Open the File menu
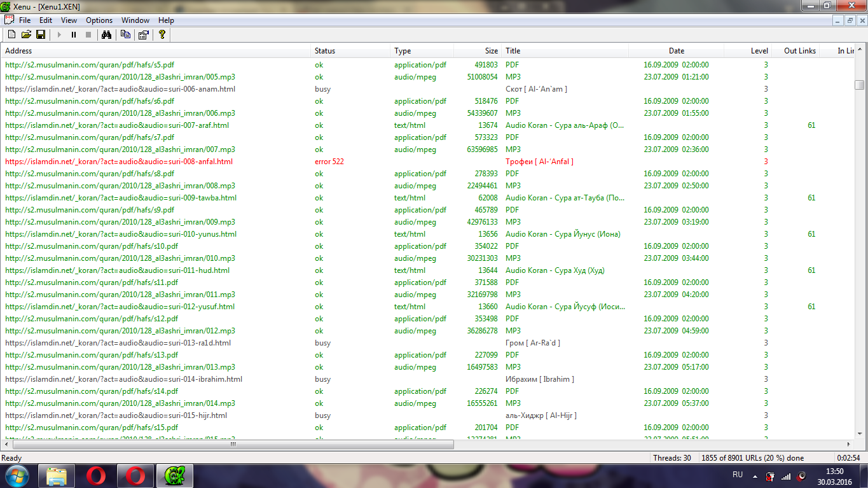Screen dimensions: 868x488 click(25, 20)
